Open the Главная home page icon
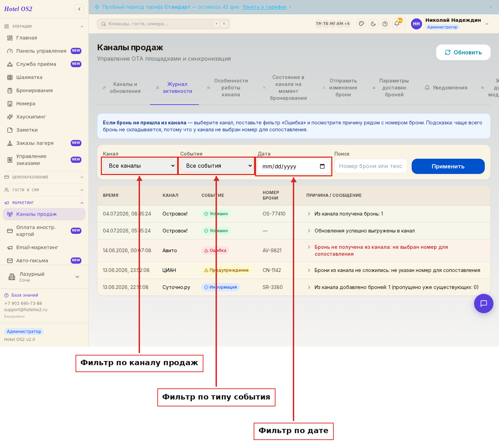The height and width of the screenshot is (448, 499). click(x=10, y=38)
